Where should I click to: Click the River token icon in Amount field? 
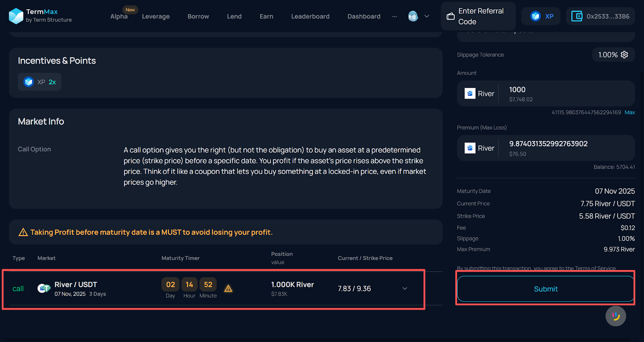tap(470, 93)
